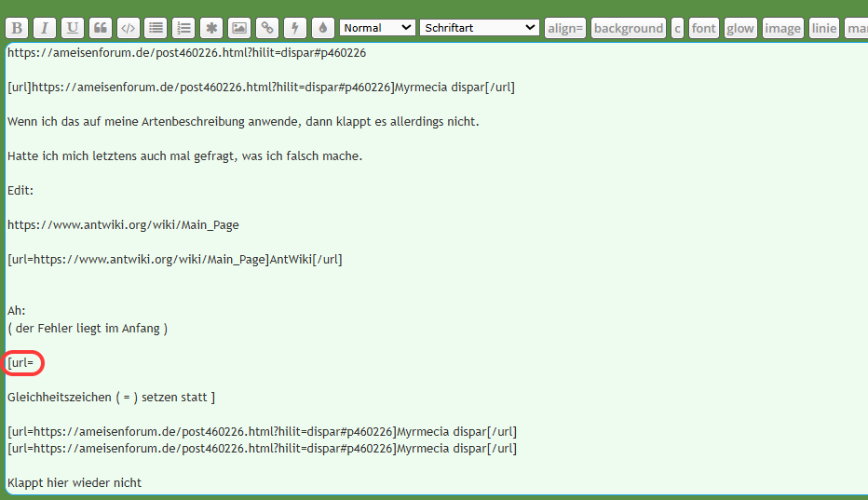Insert a numbered list
The width and height of the screenshot is (868, 500).
183,28
